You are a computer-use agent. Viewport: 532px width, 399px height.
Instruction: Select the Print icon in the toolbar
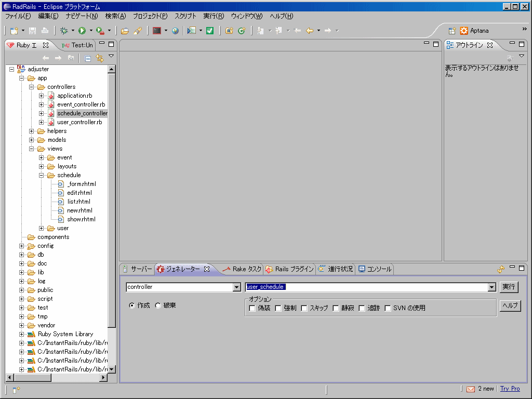pyautogui.click(x=45, y=31)
